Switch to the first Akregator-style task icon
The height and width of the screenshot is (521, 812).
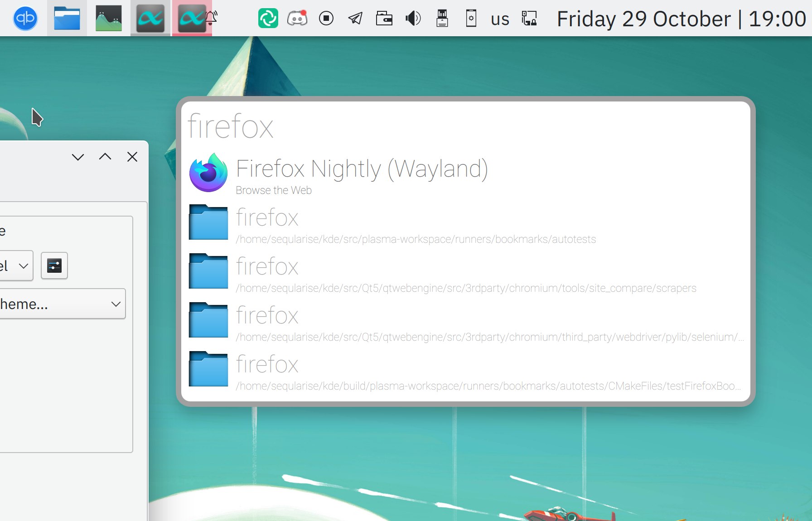point(150,19)
